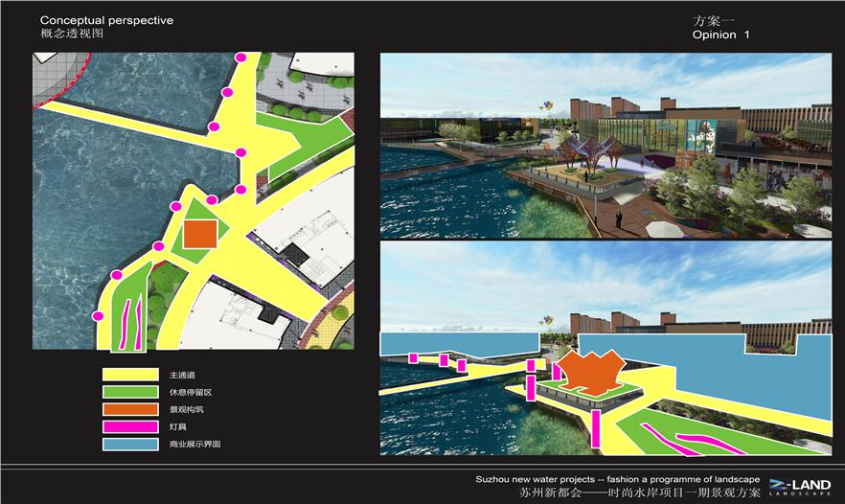This screenshot has height=504, width=845.
Task: Click the 主通道 legend label
Action: tap(183, 375)
